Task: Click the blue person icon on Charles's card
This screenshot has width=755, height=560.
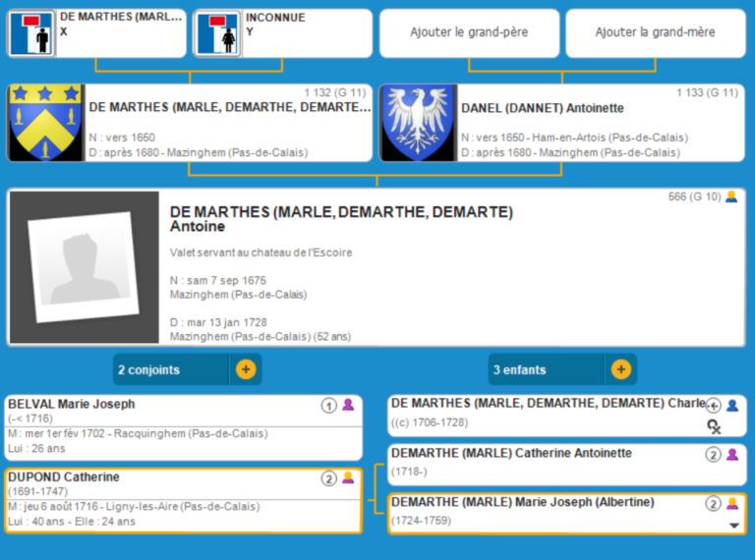Action: 731,405
